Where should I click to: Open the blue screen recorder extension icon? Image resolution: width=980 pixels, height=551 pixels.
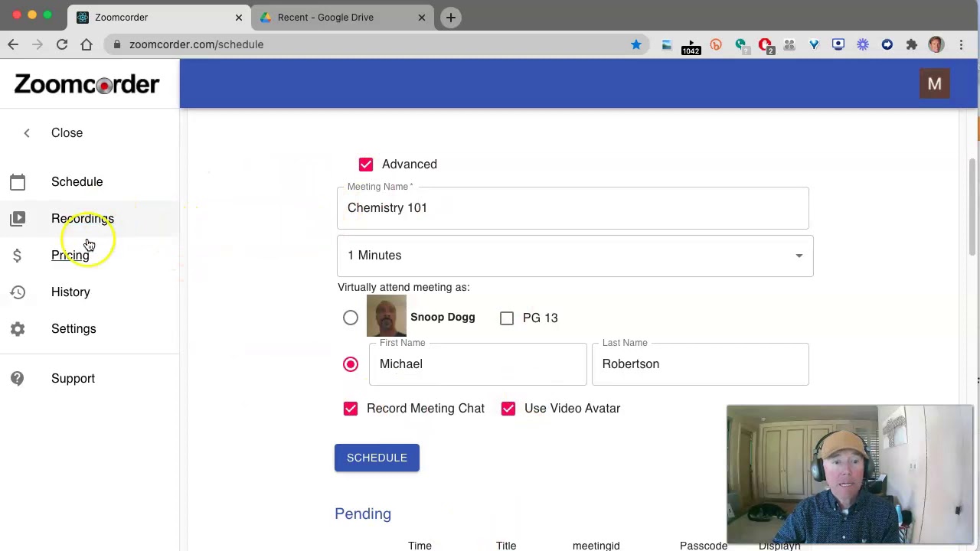pyautogui.click(x=838, y=44)
